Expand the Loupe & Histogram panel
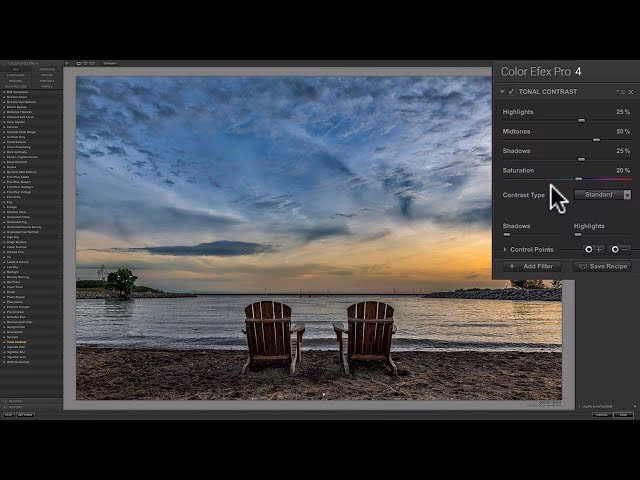Image resolution: width=640 pixels, height=480 pixels. pos(595,407)
